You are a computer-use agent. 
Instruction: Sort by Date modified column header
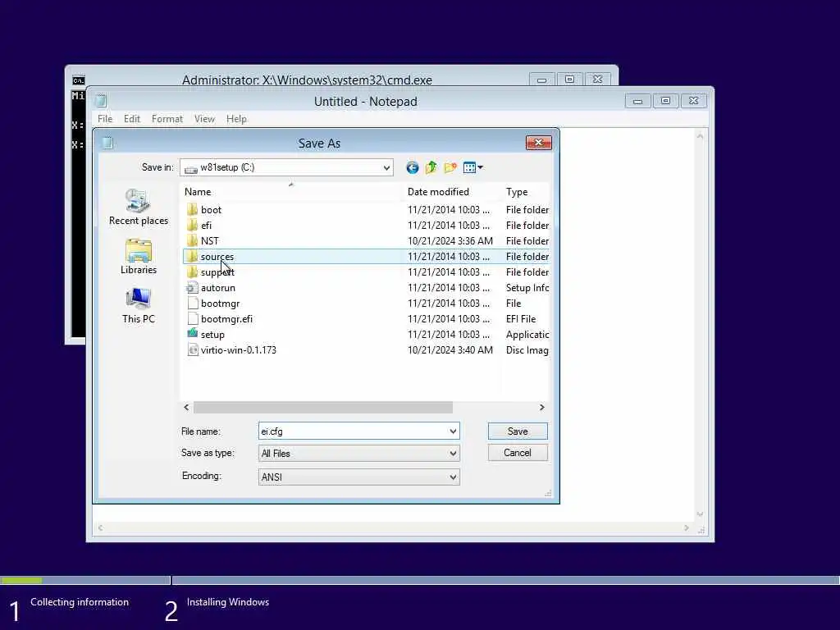point(452,192)
